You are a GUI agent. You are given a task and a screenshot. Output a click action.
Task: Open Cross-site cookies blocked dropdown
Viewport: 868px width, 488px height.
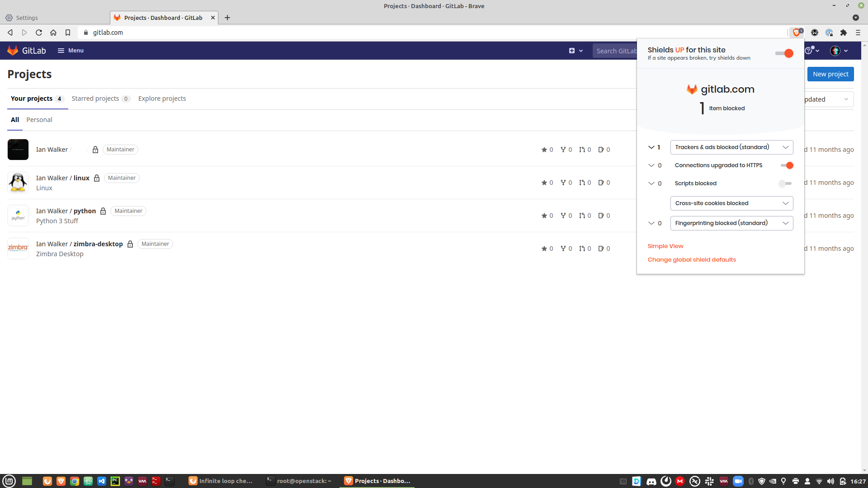[x=731, y=203]
